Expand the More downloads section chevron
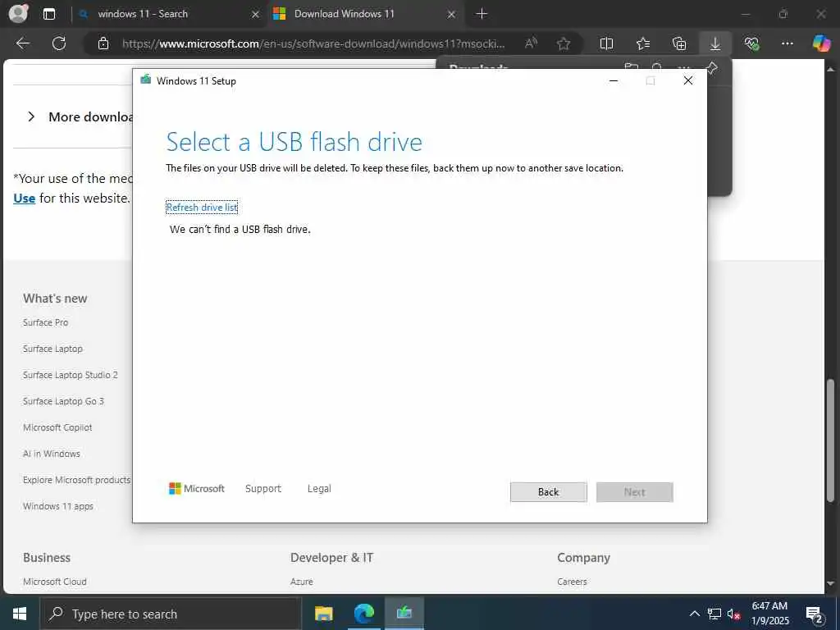Viewport: 840px width, 630px height. [31, 116]
